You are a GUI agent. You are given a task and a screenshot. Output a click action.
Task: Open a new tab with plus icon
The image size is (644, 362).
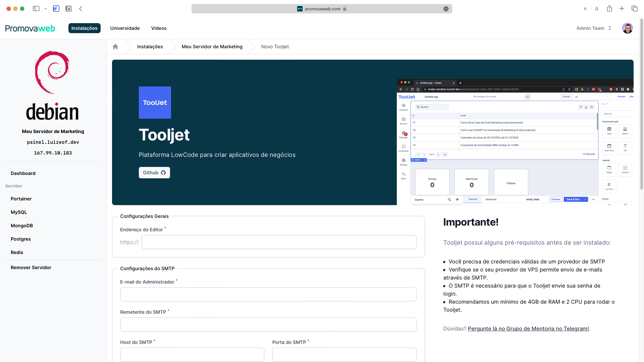coord(622,9)
